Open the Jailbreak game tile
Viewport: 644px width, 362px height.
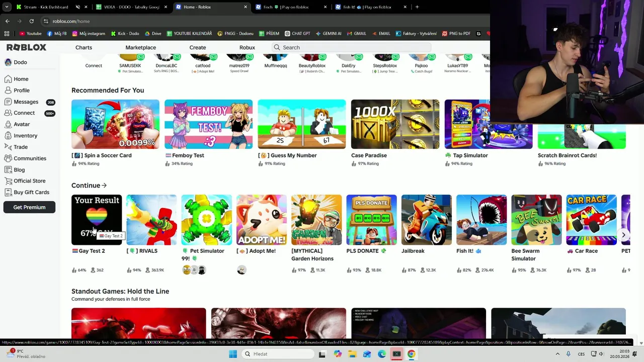tap(427, 220)
